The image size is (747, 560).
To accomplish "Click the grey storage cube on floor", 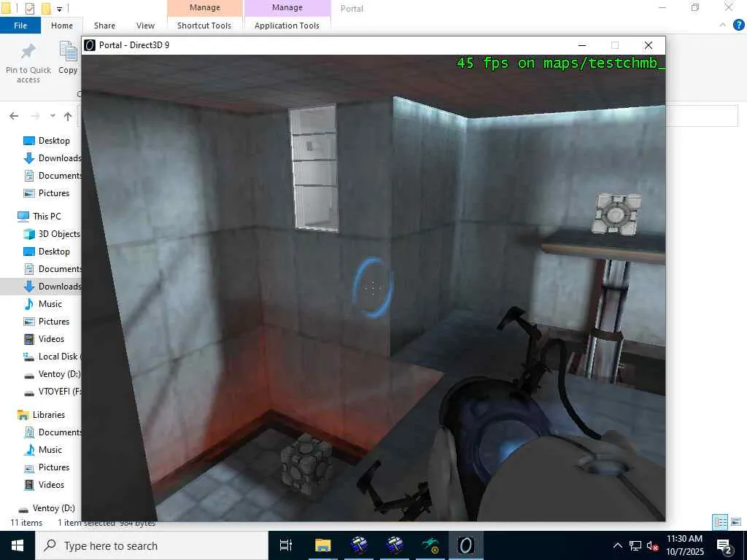I will click(306, 464).
